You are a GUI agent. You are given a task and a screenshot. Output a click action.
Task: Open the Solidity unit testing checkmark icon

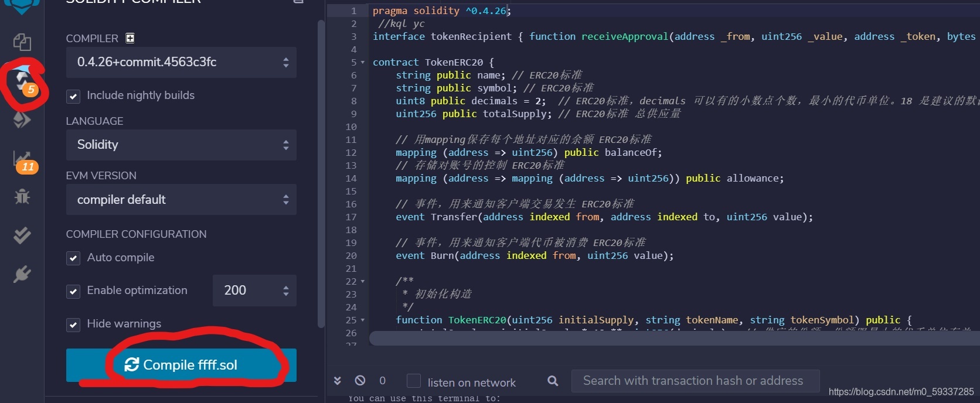click(22, 235)
